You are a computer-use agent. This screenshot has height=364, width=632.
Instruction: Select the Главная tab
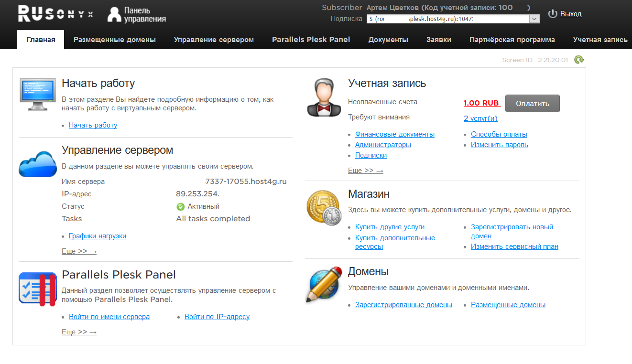point(41,40)
